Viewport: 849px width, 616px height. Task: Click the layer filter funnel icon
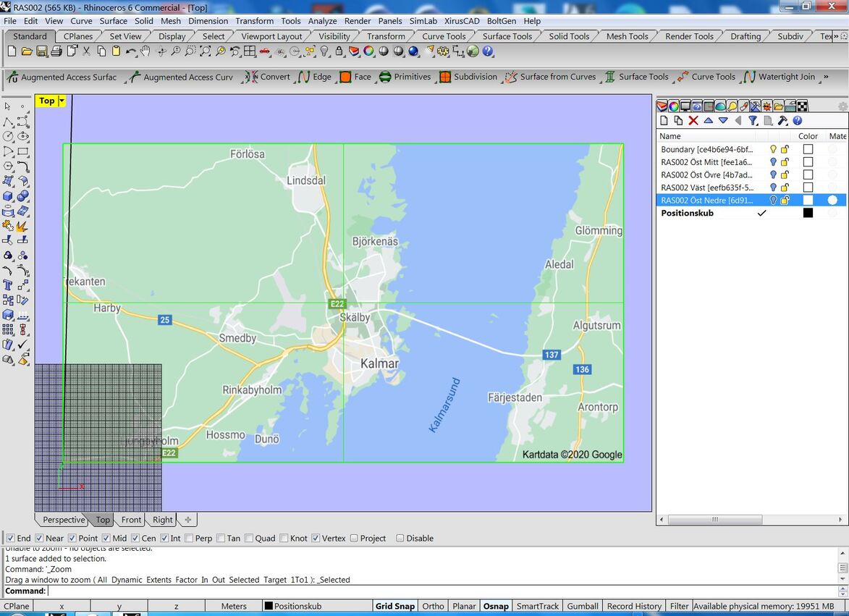coord(753,121)
